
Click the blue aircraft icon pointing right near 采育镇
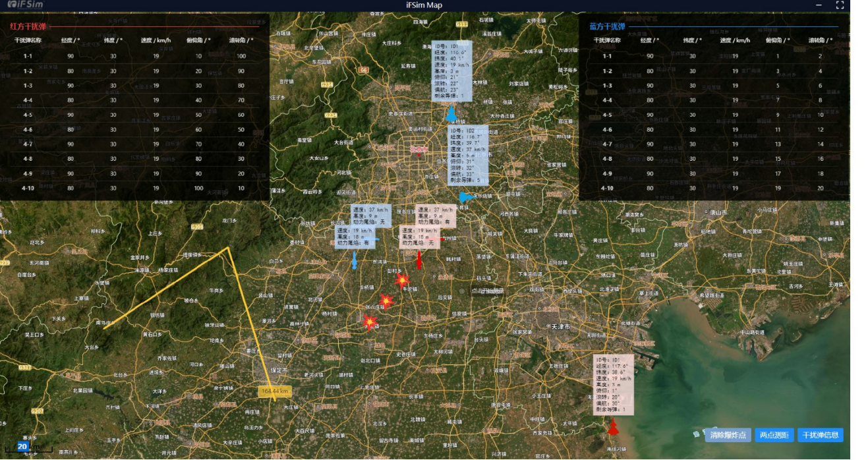click(x=465, y=196)
